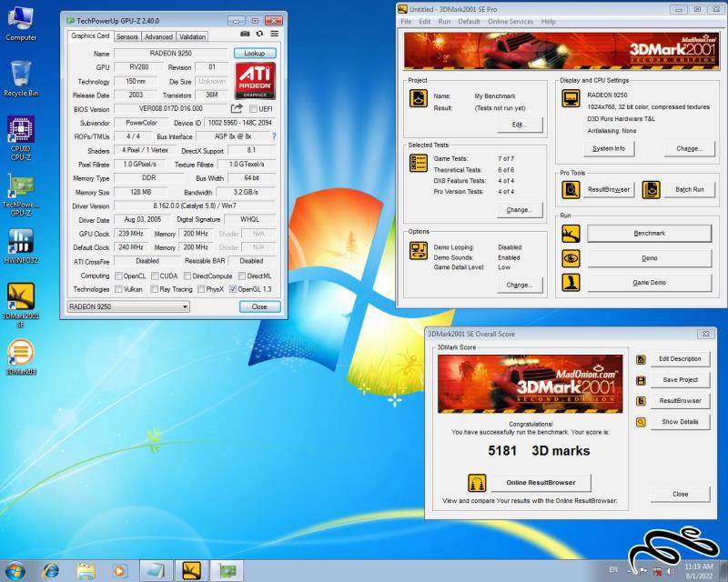Switch to the Sensors tab in GPU-Z
This screenshot has width=728, height=582.
click(x=126, y=36)
